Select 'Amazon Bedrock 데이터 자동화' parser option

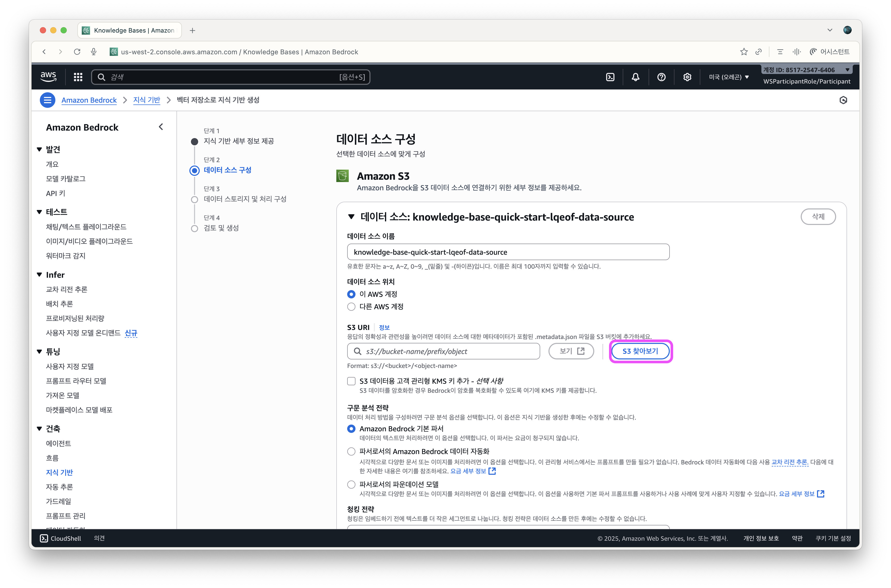(x=351, y=451)
